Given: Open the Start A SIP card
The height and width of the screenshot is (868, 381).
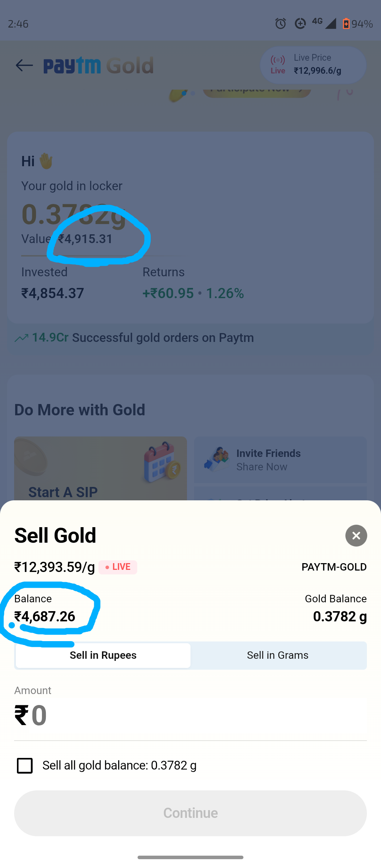Looking at the screenshot, I should click(101, 469).
